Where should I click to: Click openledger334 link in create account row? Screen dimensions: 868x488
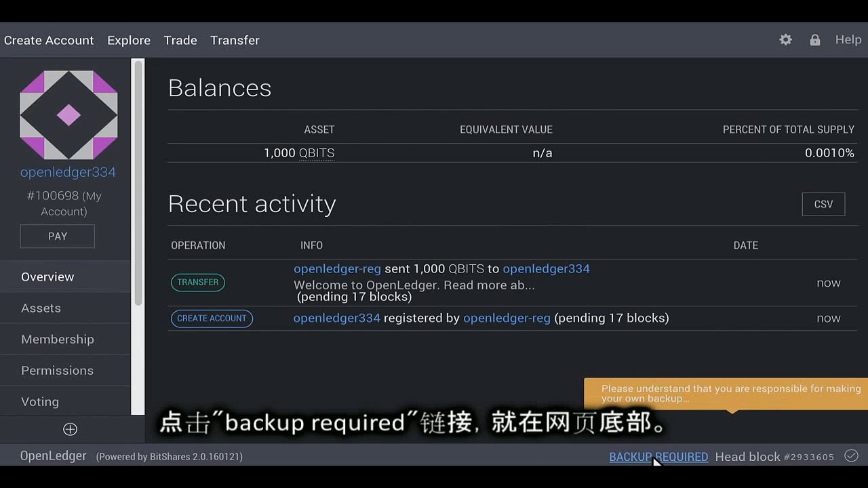point(337,318)
